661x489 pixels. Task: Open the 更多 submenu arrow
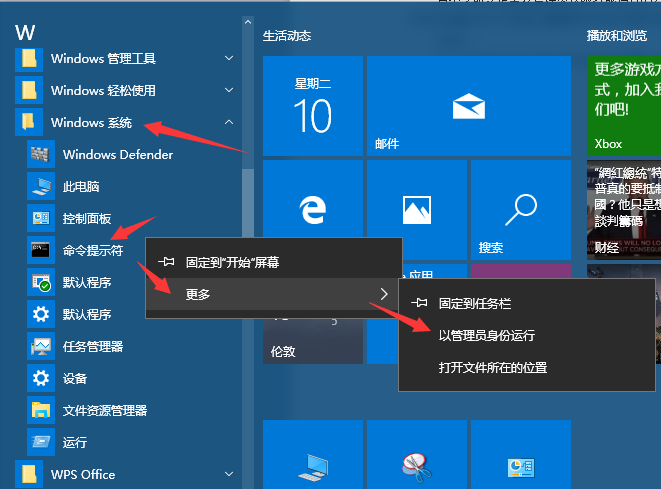pos(384,294)
